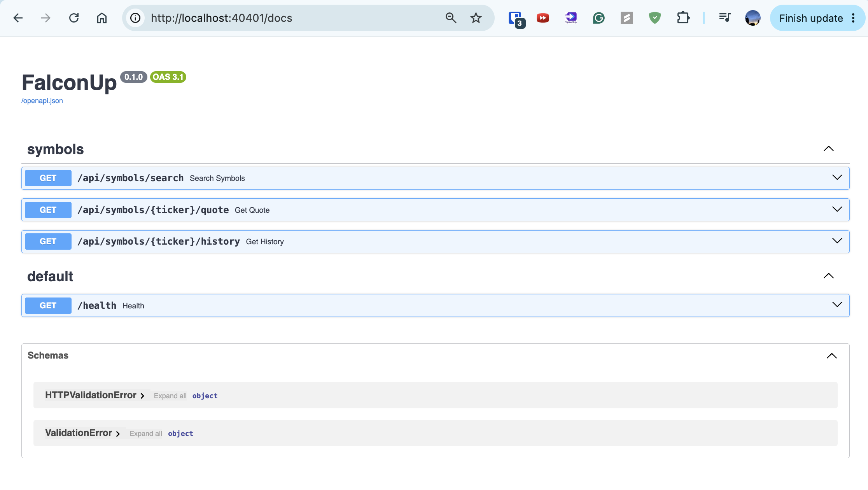The image size is (868, 490).
Task: Reload the docs page
Action: pos(74,18)
